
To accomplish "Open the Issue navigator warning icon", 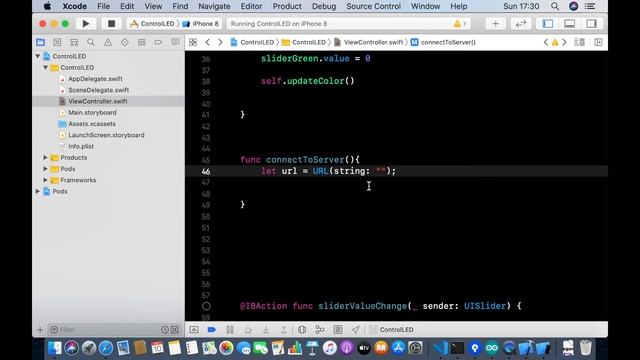I will click(108, 42).
